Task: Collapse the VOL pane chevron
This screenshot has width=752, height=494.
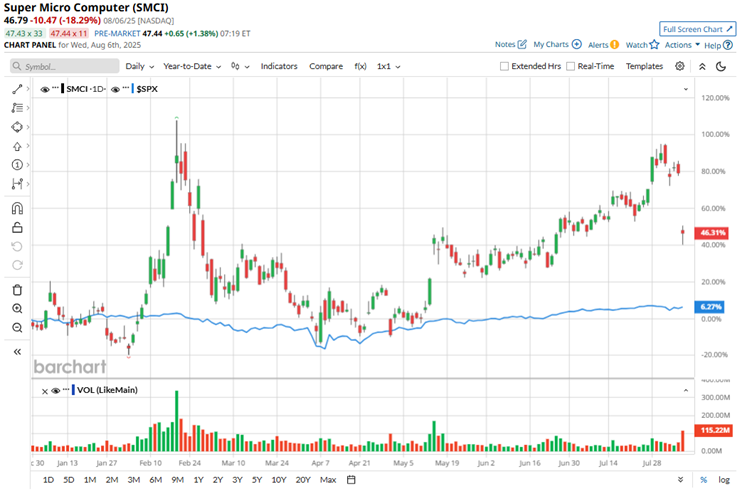Action: click(x=686, y=390)
